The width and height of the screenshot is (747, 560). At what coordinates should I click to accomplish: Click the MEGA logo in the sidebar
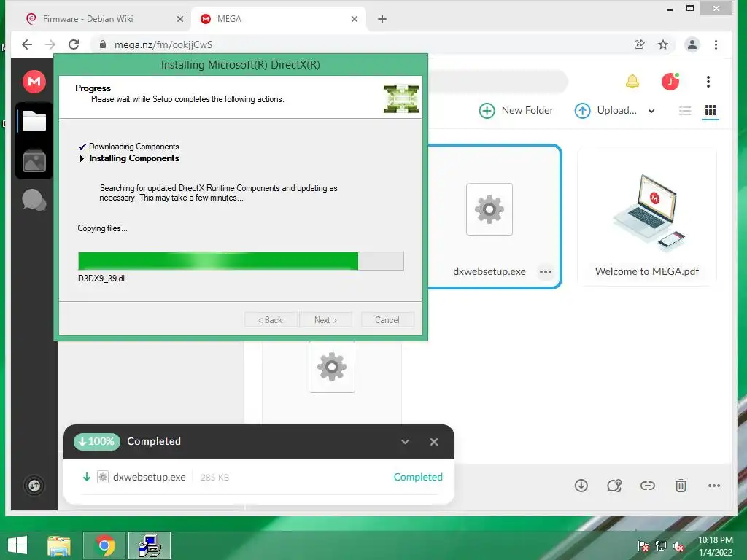pyautogui.click(x=34, y=82)
